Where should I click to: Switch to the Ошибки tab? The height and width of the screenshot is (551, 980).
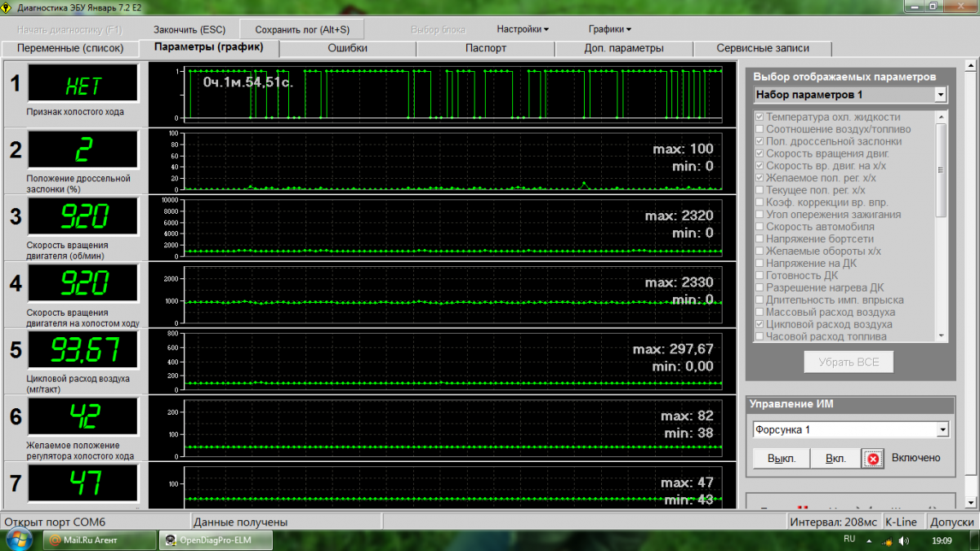tap(347, 48)
